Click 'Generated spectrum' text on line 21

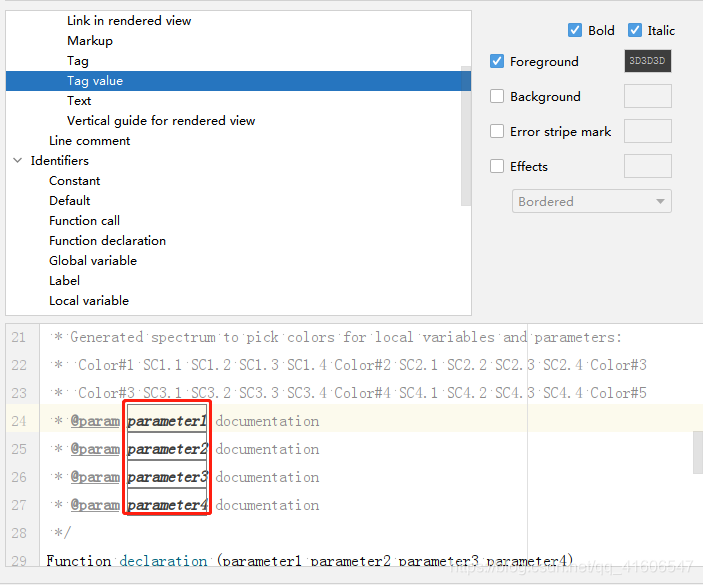[143, 337]
